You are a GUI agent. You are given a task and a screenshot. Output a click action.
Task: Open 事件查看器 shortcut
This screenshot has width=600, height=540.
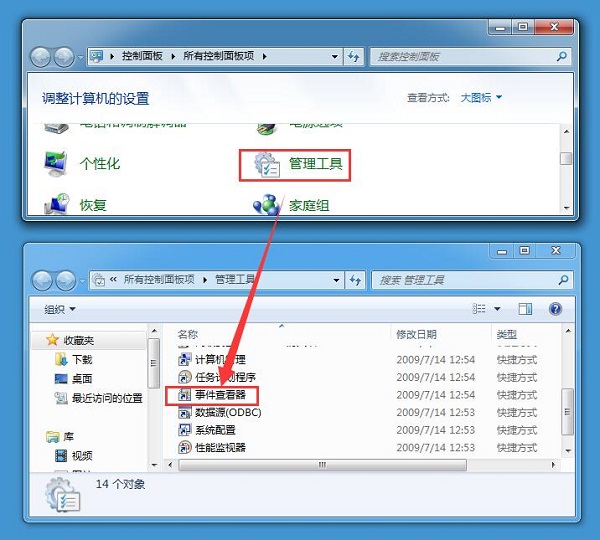[x=225, y=395]
